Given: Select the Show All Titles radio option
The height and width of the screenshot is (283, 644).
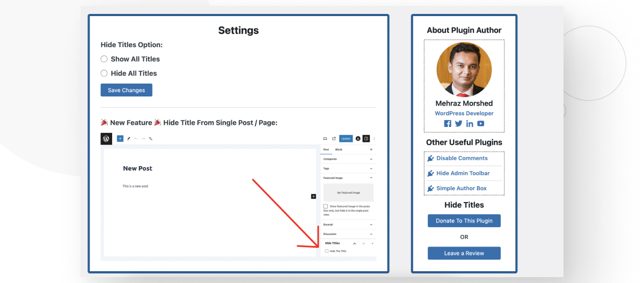Looking at the screenshot, I should point(104,59).
